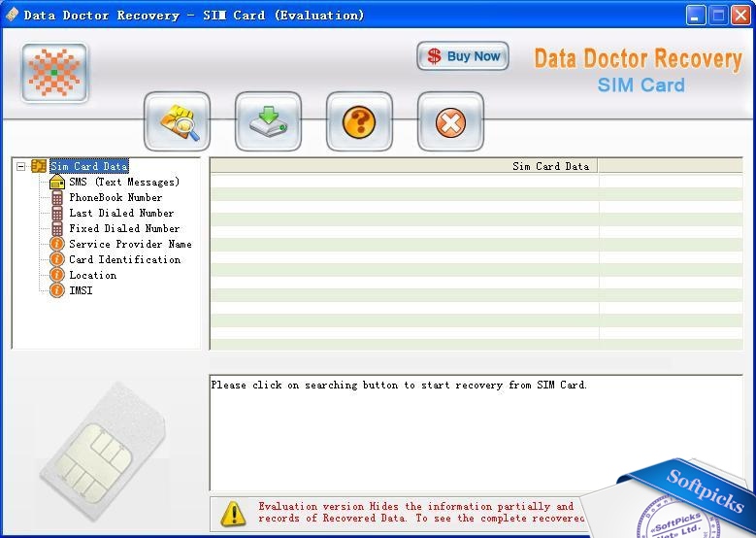756x538 pixels.
Task: Click the keypad icon beside PhoneBook Number
Action: (x=57, y=197)
